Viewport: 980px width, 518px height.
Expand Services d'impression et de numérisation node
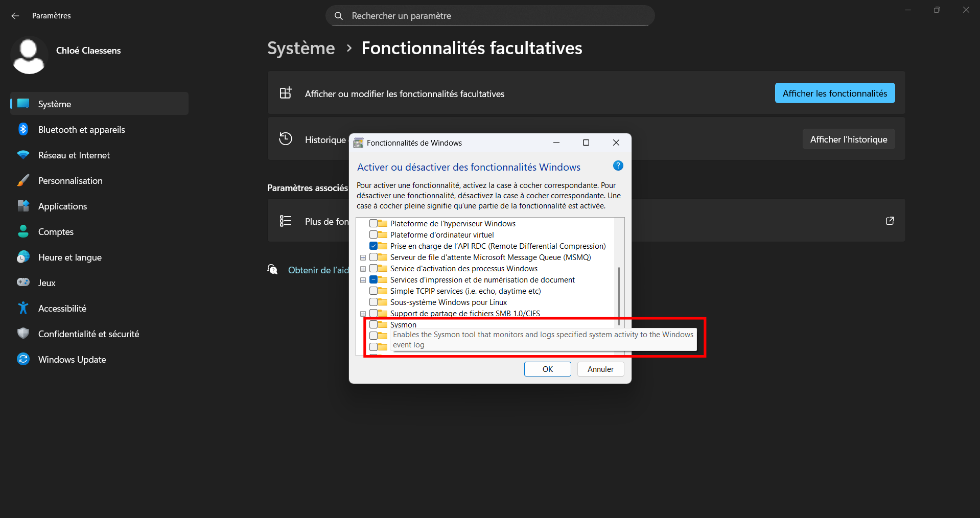click(363, 280)
